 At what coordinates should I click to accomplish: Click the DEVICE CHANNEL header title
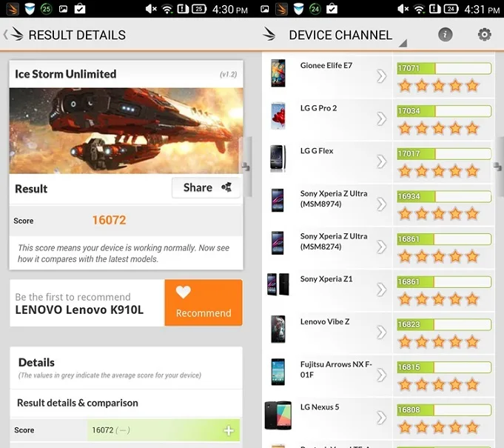[x=340, y=35]
